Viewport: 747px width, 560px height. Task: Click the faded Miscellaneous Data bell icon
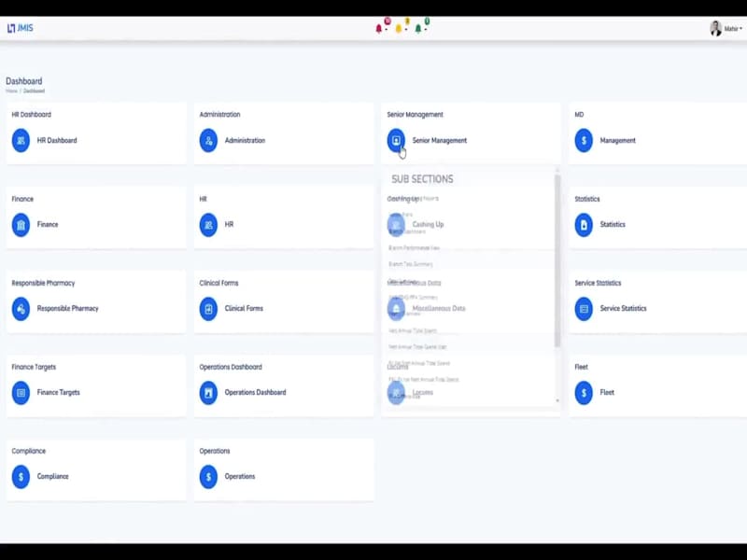[396, 309]
